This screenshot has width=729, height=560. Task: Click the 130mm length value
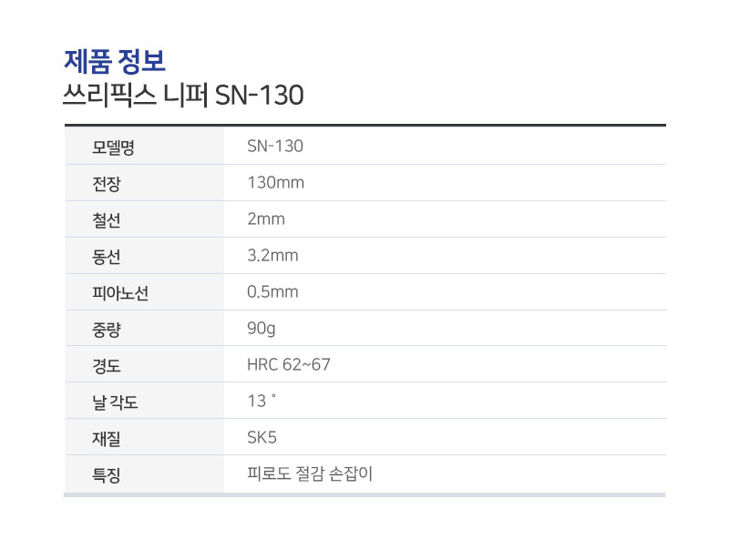pos(276,183)
